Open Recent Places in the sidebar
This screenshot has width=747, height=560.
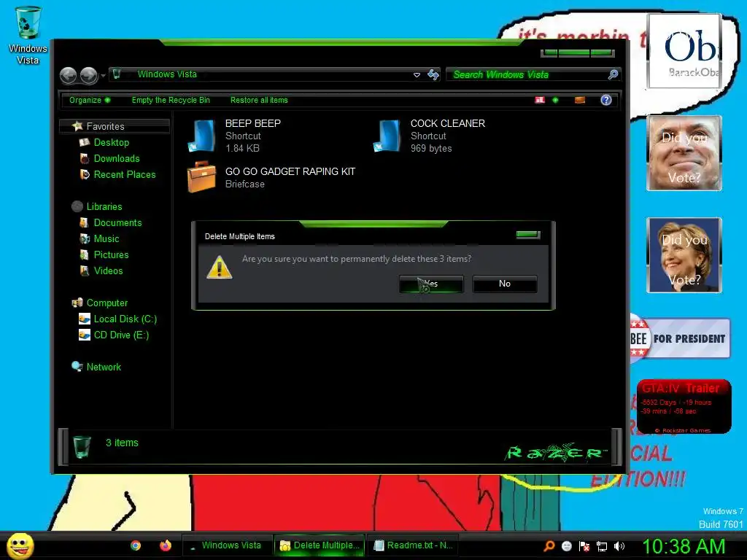pyautogui.click(x=124, y=175)
